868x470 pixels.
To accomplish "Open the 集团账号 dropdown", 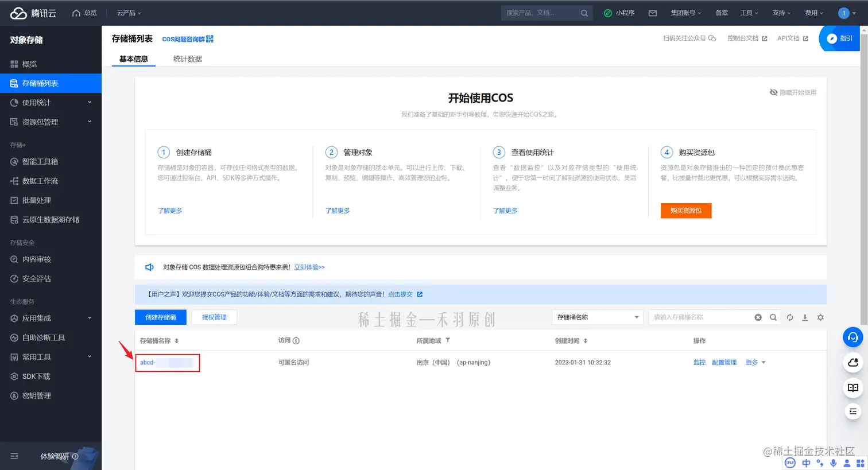I will point(686,13).
